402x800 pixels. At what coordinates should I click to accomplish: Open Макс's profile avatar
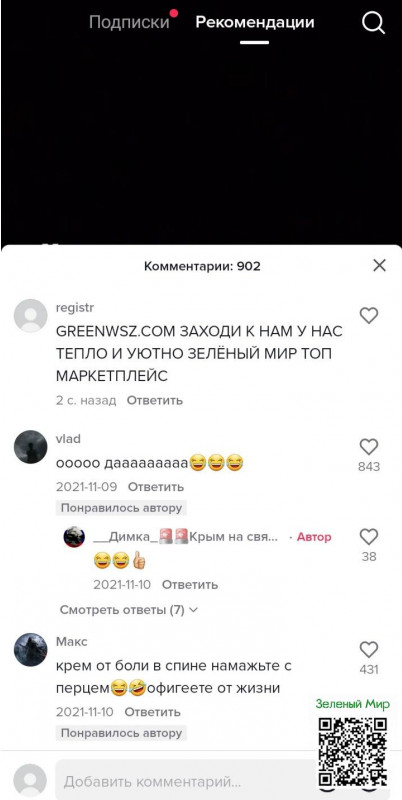click(x=31, y=650)
